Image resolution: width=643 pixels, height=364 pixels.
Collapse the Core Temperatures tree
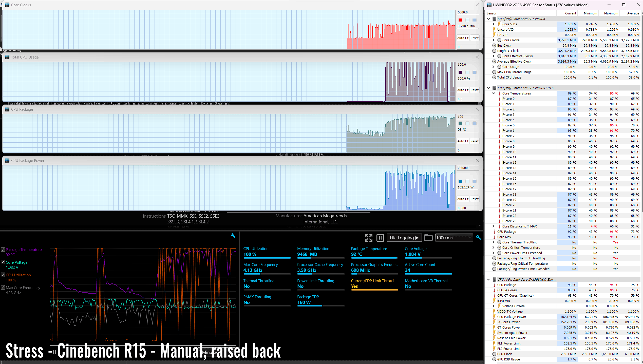pyautogui.click(x=493, y=93)
